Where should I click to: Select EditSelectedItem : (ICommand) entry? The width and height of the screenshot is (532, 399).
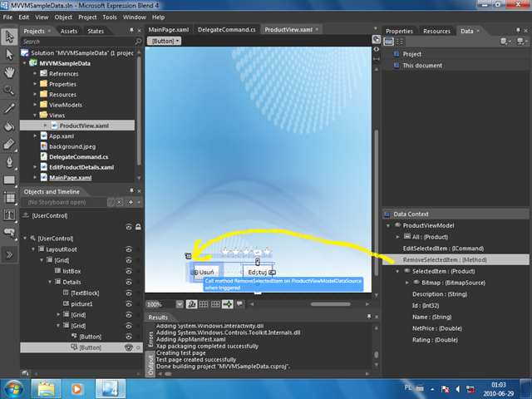click(x=443, y=249)
